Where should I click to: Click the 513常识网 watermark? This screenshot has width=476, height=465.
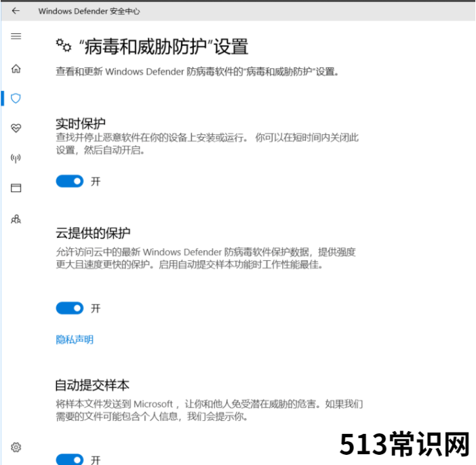405,445
